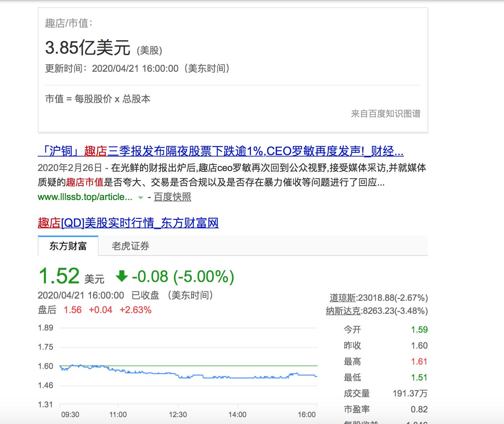
Task: Switch to the 东方财富 tab
Action: pyautogui.click(x=68, y=246)
